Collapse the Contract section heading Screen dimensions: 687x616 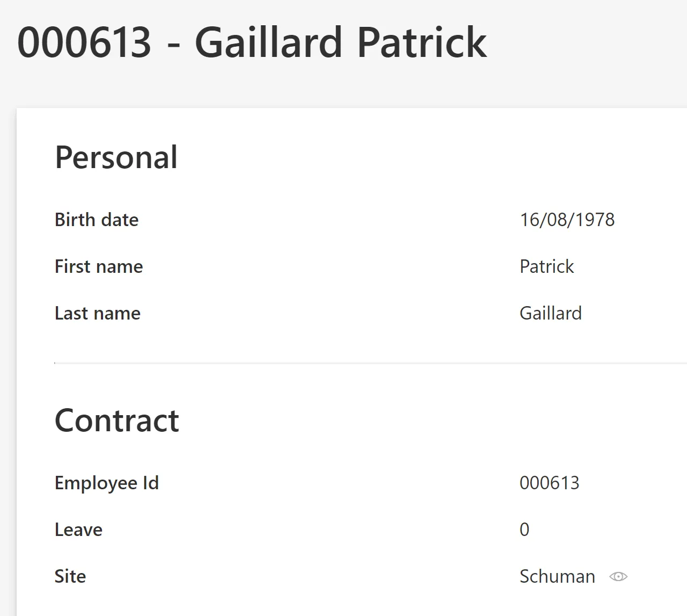tap(116, 420)
